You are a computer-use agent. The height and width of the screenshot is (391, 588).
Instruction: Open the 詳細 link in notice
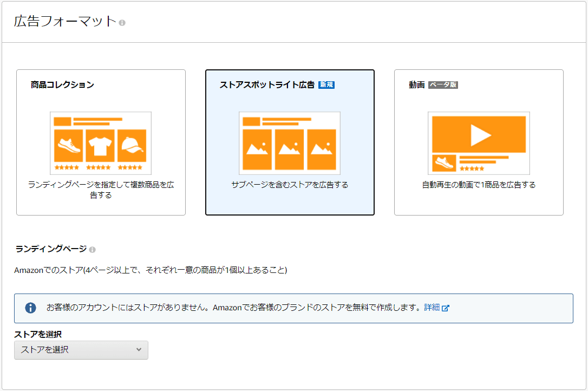[432, 308]
